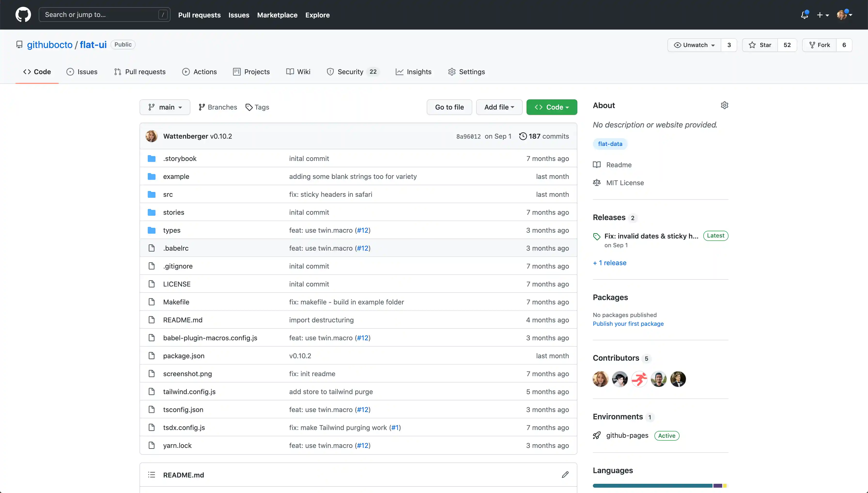The width and height of the screenshot is (868, 493).
Task: Switch to the Security tab
Action: click(x=351, y=72)
